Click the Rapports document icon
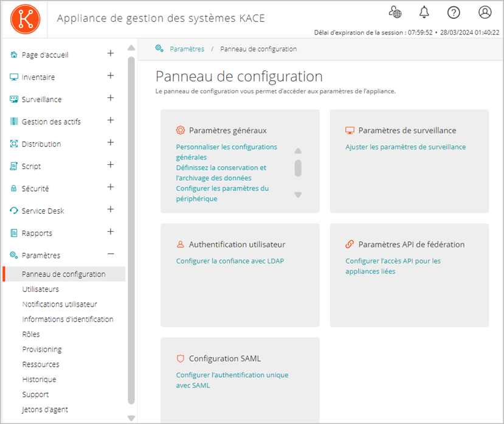The height and width of the screenshot is (424, 504). [x=14, y=233]
